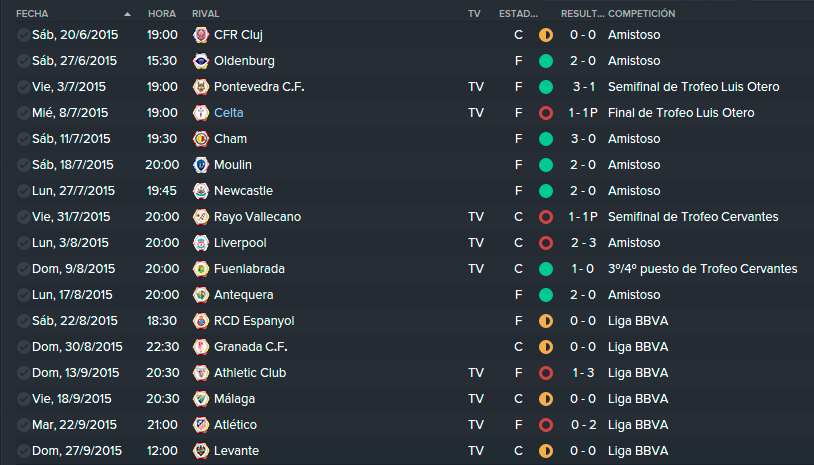Click the Málaga club badge icon
Image resolution: width=814 pixels, height=465 pixels.
201,399
